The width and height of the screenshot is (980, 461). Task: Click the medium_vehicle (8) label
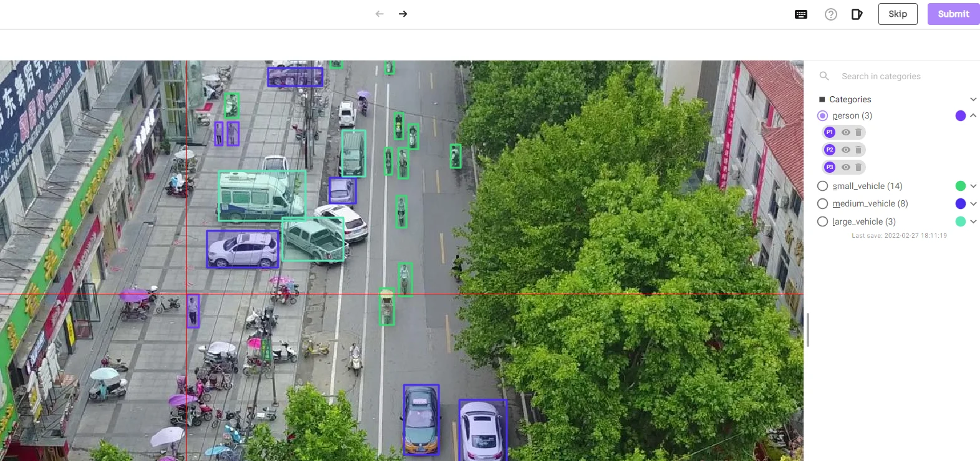tap(870, 203)
